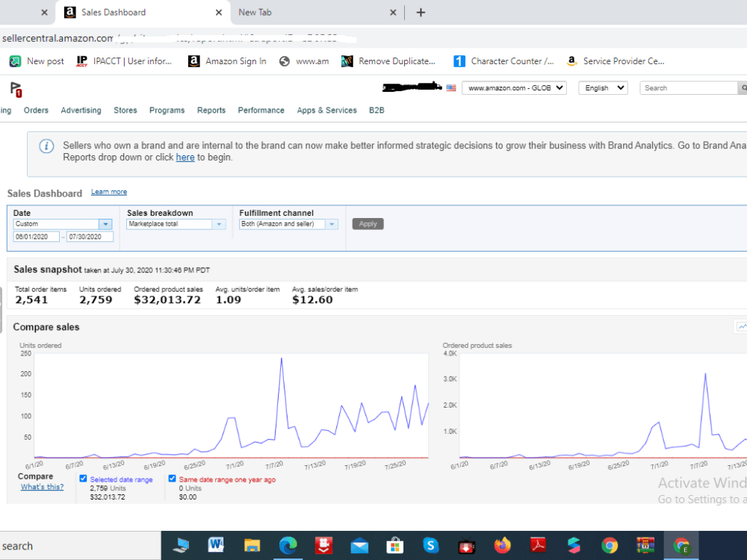Click the US flag marketplace icon
Viewport: 747px width, 560px height.
pyautogui.click(x=450, y=88)
